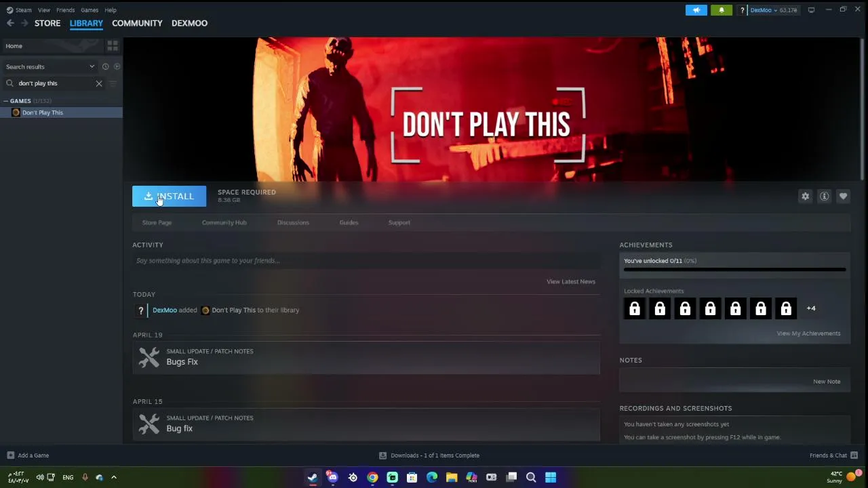Open advanced filter options beside search box
The width and height of the screenshot is (868, 488).
click(x=113, y=83)
